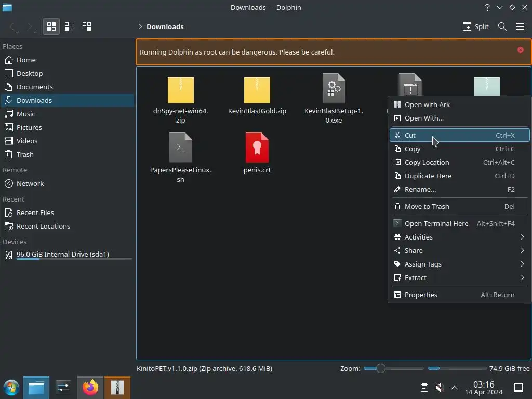Switch to Icons view mode
The width and height of the screenshot is (532, 399).
coord(51,26)
